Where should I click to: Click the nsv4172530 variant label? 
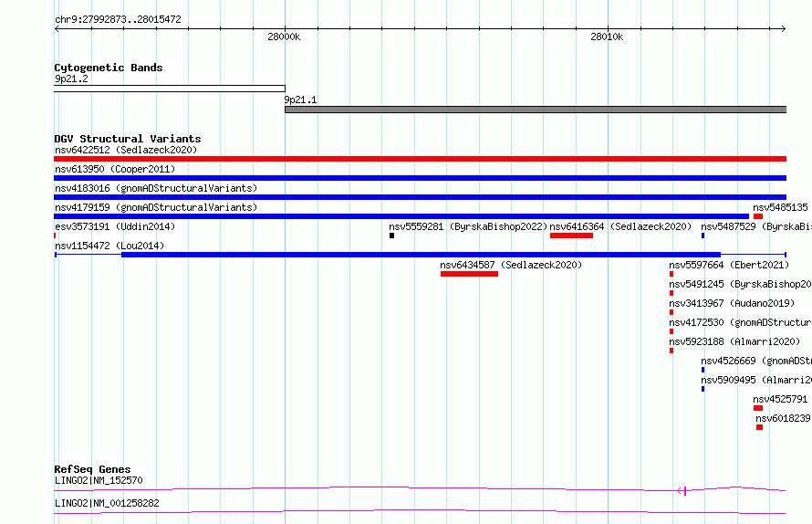741,322
